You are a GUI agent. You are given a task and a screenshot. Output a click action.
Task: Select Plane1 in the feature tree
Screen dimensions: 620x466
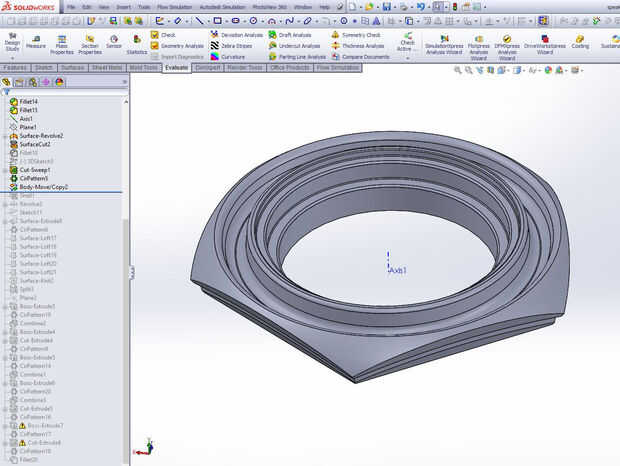click(x=28, y=127)
